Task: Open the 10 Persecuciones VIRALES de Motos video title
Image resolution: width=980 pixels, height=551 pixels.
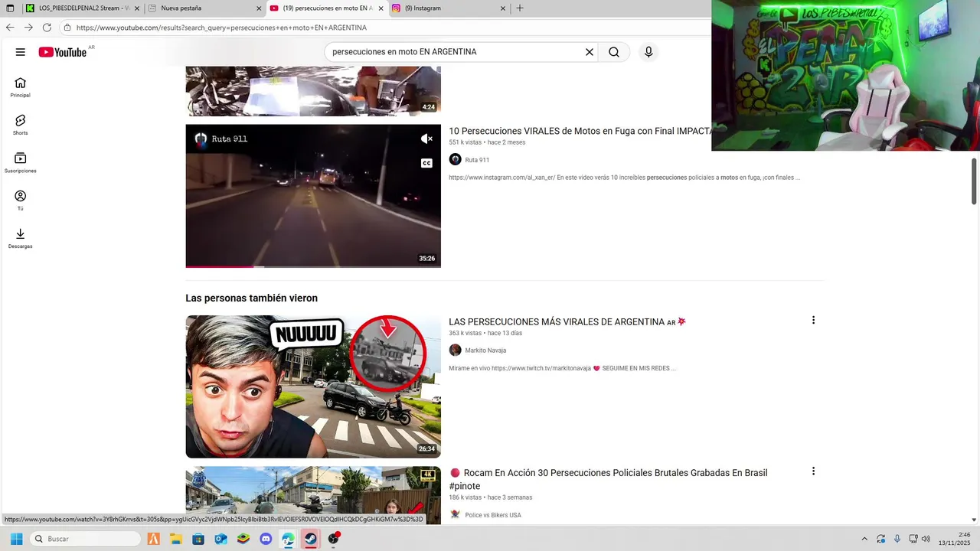Action: 580,131
